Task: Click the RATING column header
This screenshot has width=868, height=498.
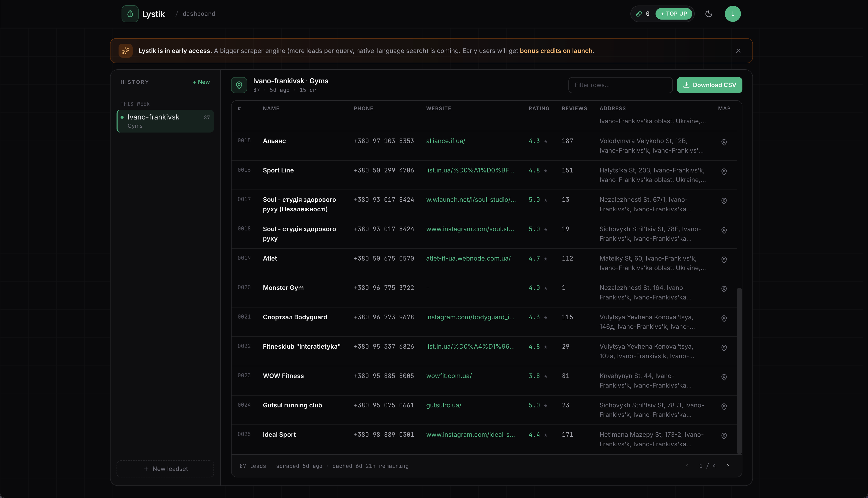Action: pyautogui.click(x=539, y=108)
